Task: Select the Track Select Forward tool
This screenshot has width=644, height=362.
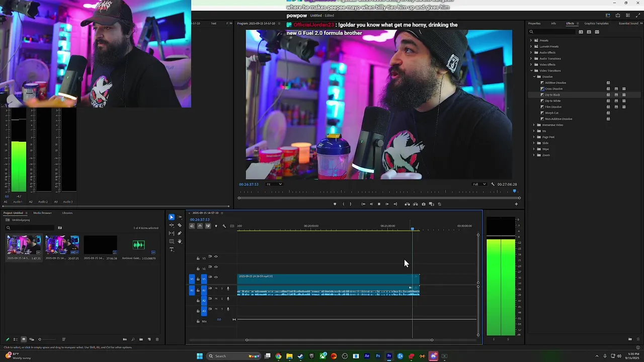Action: click(x=180, y=217)
